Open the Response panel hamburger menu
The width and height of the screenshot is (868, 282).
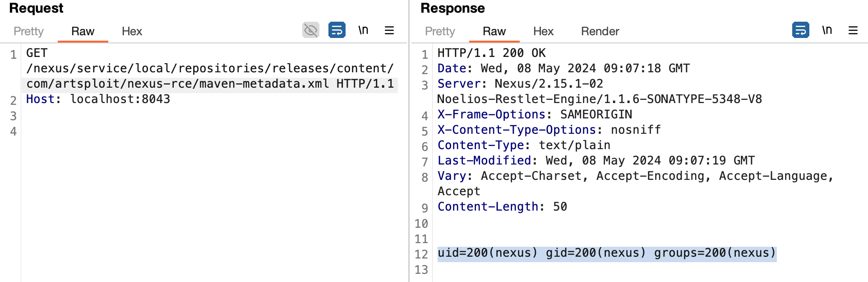pos(853,30)
